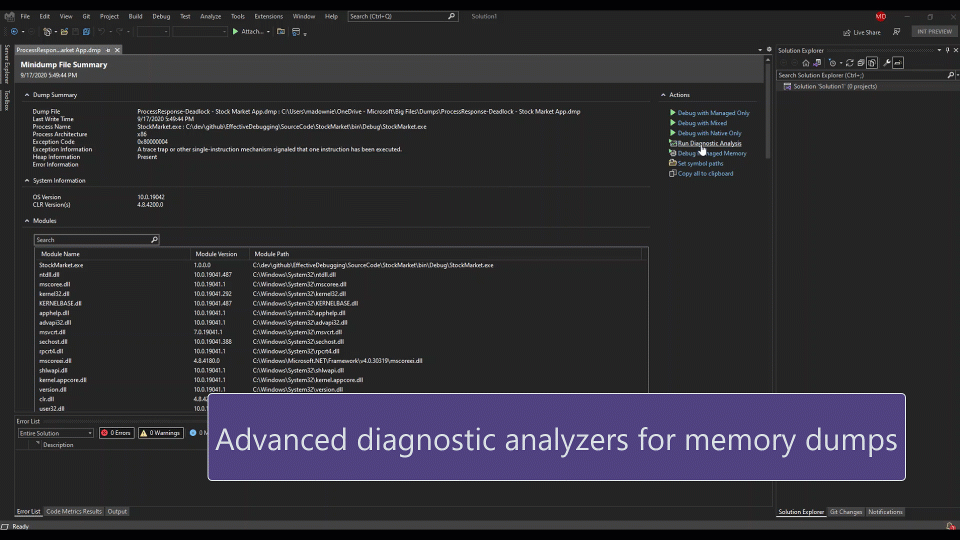Toggle the 0 Warnings filter button
The height and width of the screenshot is (540, 960).
(x=160, y=433)
